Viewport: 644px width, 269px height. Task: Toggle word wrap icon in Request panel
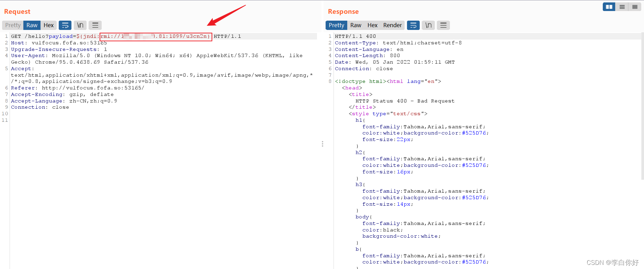[65, 25]
